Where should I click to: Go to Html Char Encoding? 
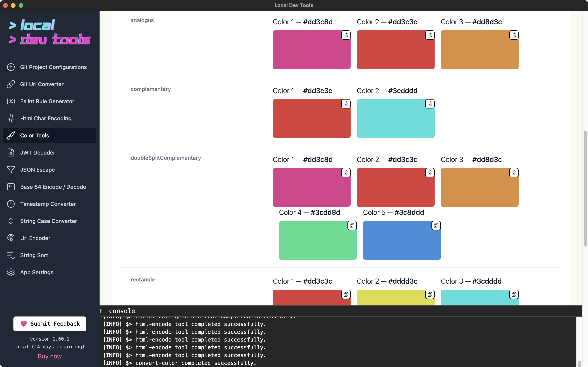pos(50,118)
